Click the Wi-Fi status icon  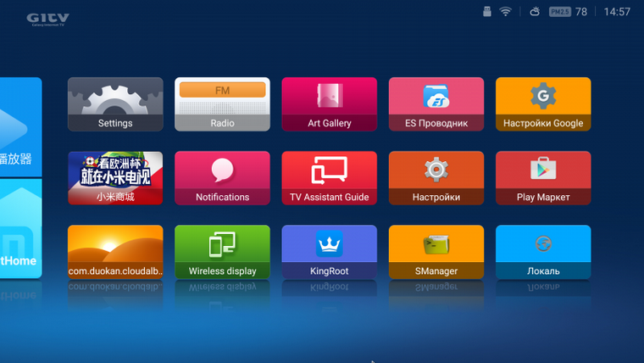[x=506, y=12]
